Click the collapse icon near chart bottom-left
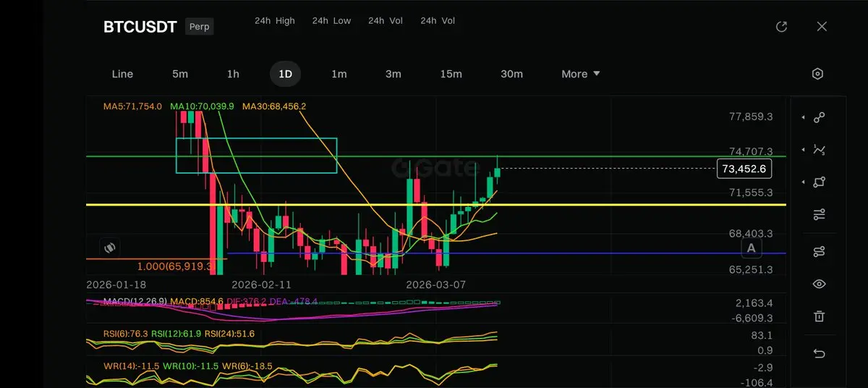This screenshot has height=388, width=868. point(110,248)
